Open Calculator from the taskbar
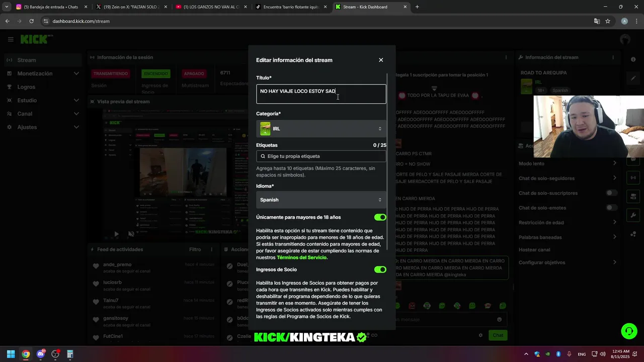644x362 pixels. 70,354
